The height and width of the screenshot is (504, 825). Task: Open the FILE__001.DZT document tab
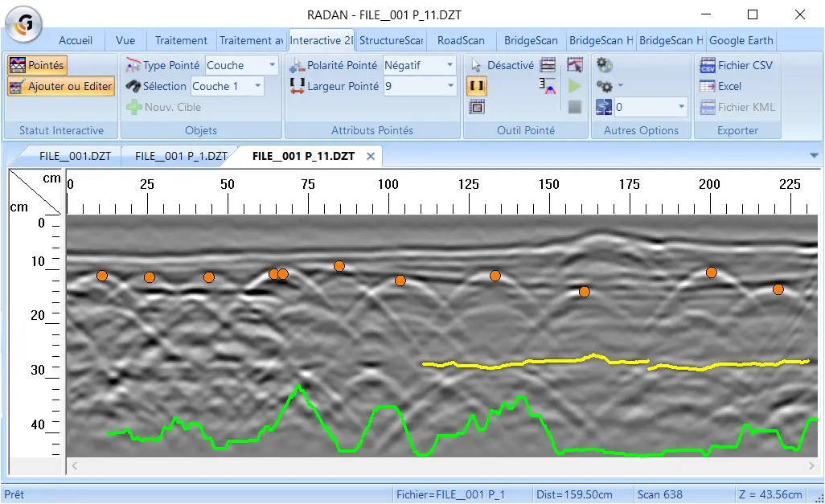[76, 156]
